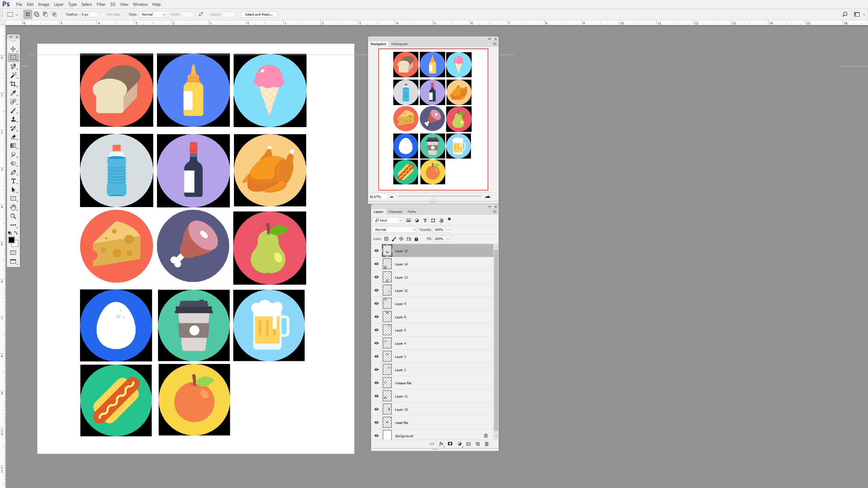Hide the Background layer
This screenshot has width=868, height=488.
[376, 436]
